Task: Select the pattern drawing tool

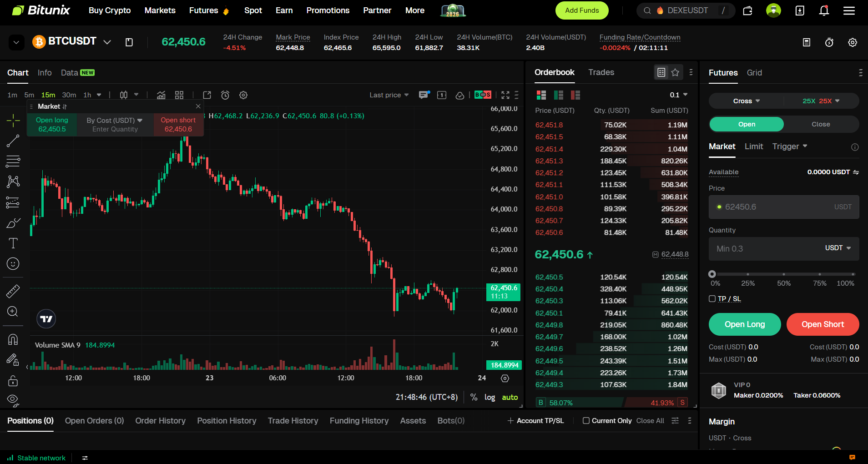Action: [13, 182]
